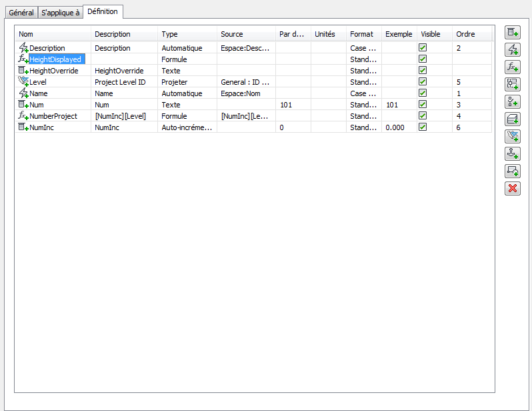Click the manual property icon beside HeightOverride

[23, 71]
